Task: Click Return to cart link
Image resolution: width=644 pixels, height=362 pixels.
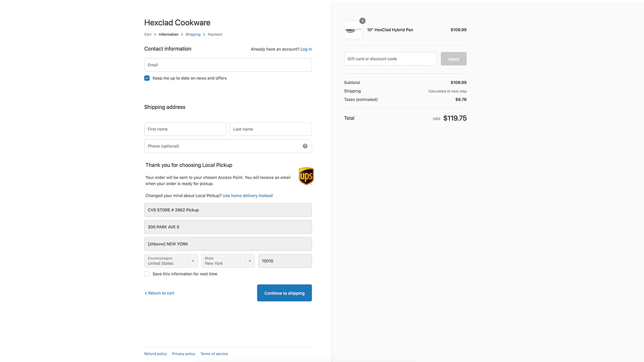Action: 160,293
